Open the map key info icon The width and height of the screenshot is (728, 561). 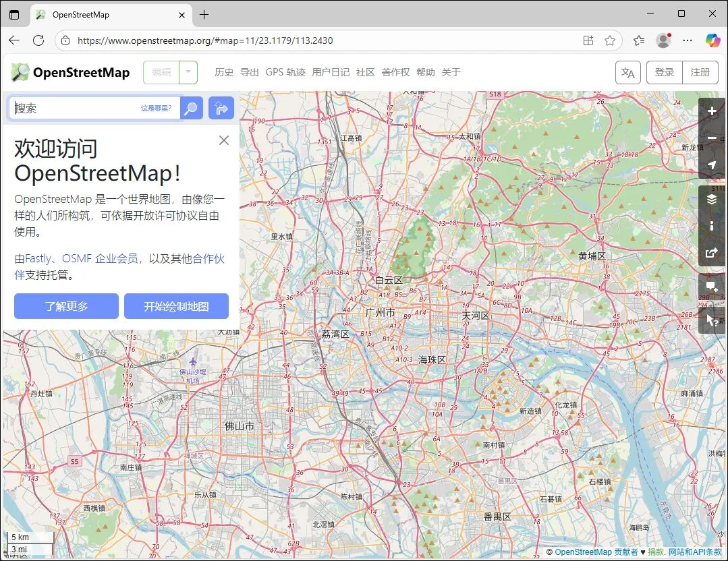click(x=711, y=226)
